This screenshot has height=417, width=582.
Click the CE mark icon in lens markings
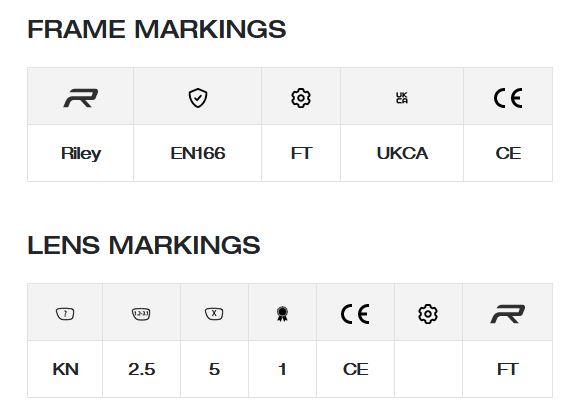click(x=355, y=314)
